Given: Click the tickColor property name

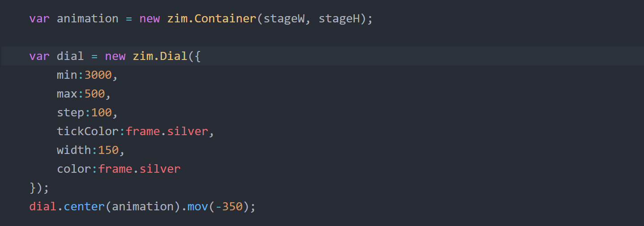Looking at the screenshot, I should 88,132.
